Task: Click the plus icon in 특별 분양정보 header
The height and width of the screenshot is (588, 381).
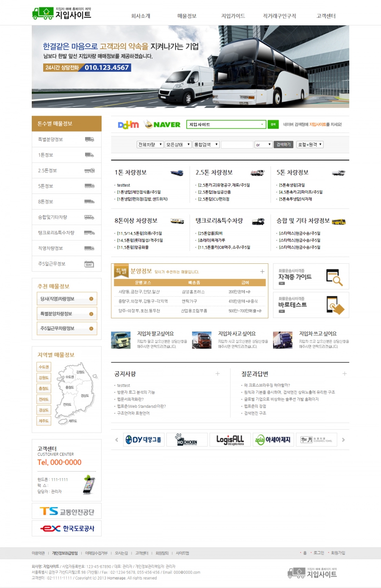Action: click(x=262, y=271)
